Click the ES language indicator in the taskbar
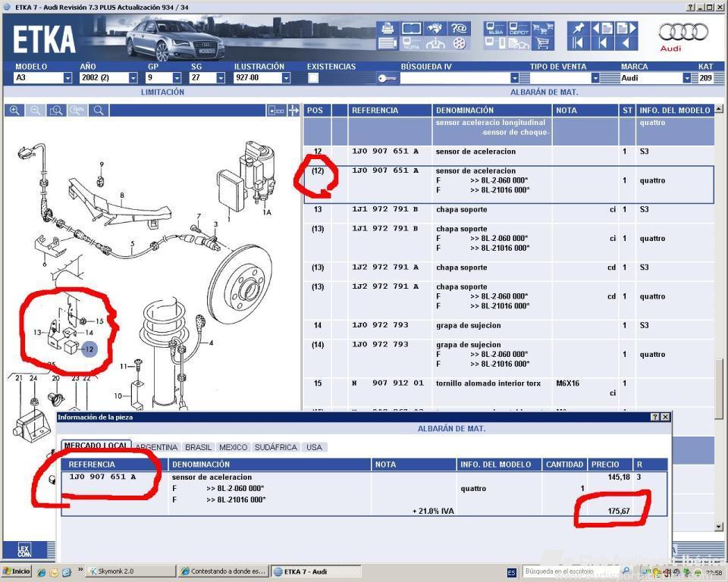This screenshot has width=728, height=582. pyautogui.click(x=512, y=572)
